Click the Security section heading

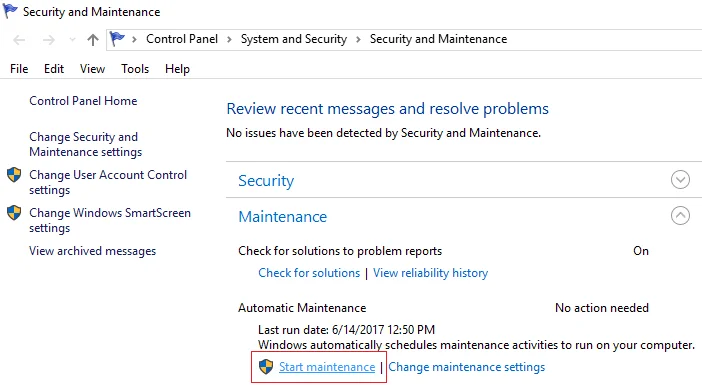click(266, 181)
